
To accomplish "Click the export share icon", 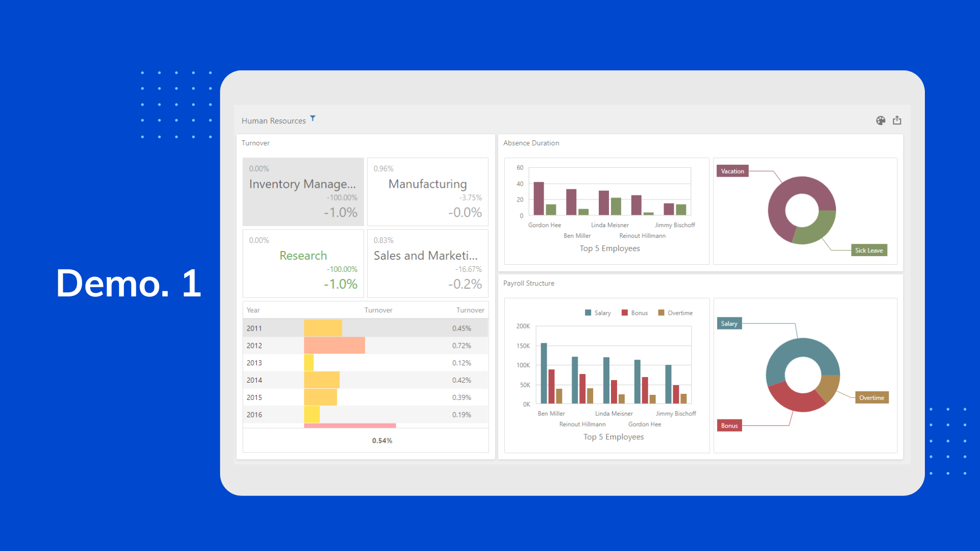I will click(x=897, y=120).
